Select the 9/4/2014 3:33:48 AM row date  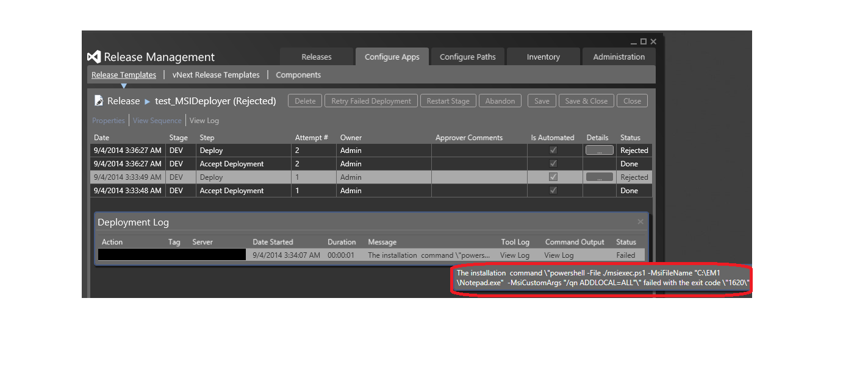click(127, 191)
